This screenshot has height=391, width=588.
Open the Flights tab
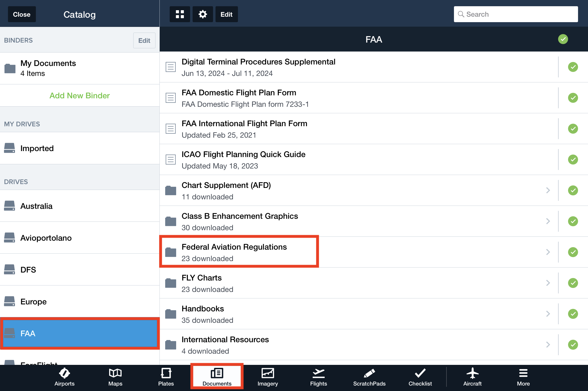318,377
